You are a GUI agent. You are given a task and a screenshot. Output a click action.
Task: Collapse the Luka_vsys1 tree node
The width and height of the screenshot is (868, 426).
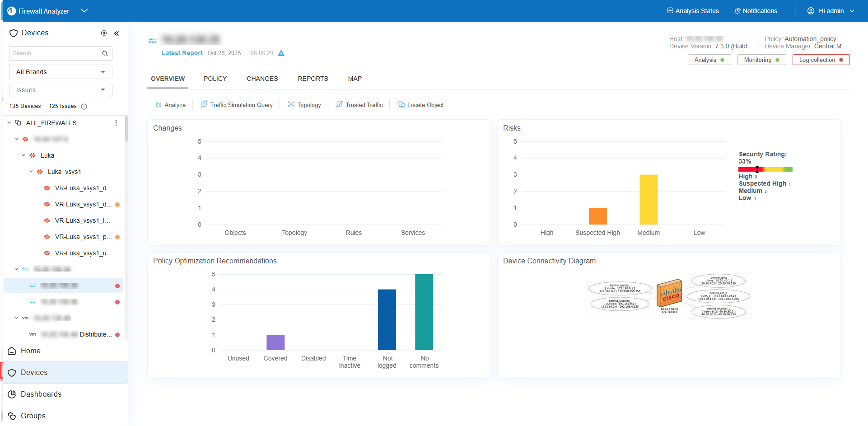coord(31,172)
